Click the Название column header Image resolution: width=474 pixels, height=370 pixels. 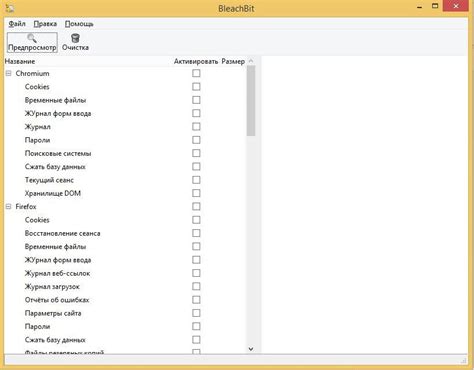[20, 61]
